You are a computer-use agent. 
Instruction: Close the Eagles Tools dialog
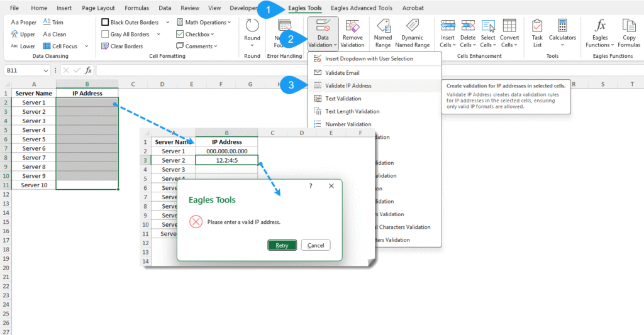(331, 186)
